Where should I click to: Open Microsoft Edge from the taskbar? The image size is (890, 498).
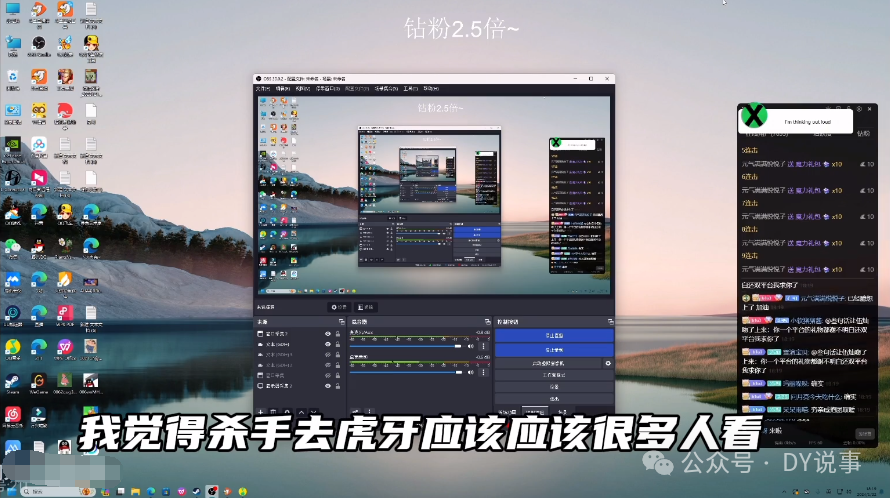point(150,491)
